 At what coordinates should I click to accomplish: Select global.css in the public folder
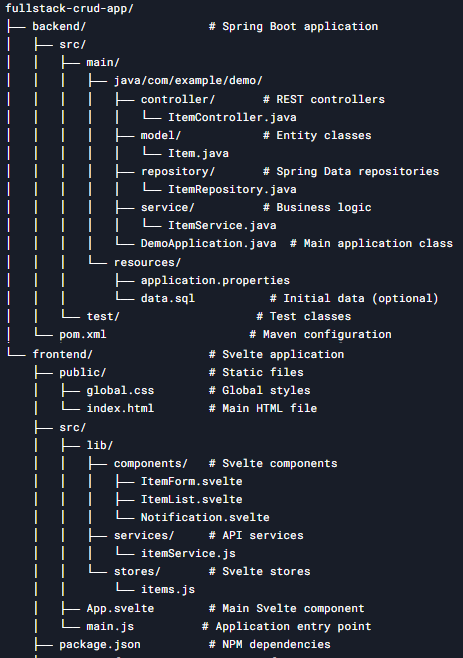click(120, 390)
